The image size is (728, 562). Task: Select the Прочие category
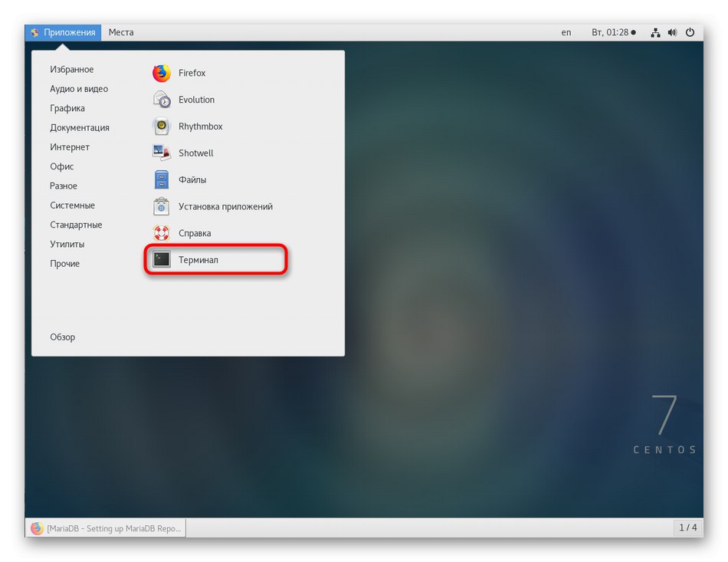point(65,264)
